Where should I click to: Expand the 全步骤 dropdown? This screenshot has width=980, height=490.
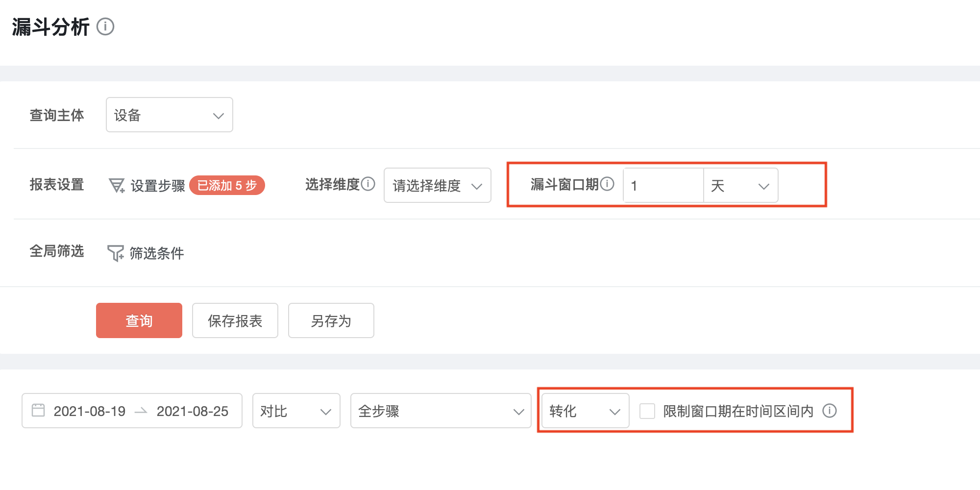(441, 411)
